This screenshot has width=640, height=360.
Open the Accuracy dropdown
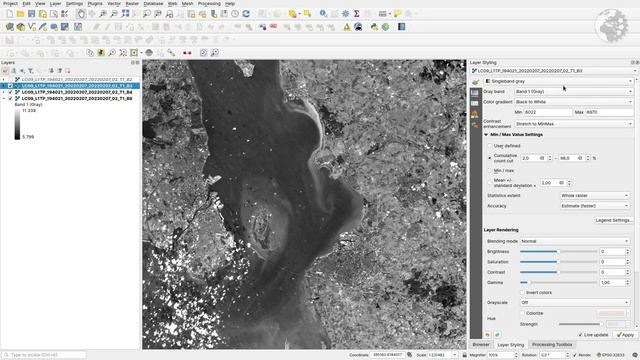click(x=594, y=206)
